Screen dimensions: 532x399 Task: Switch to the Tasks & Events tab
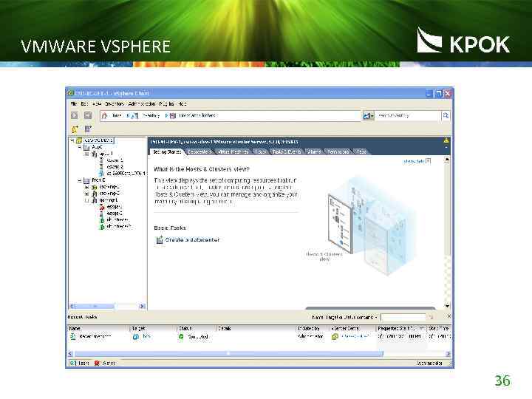[287, 152]
